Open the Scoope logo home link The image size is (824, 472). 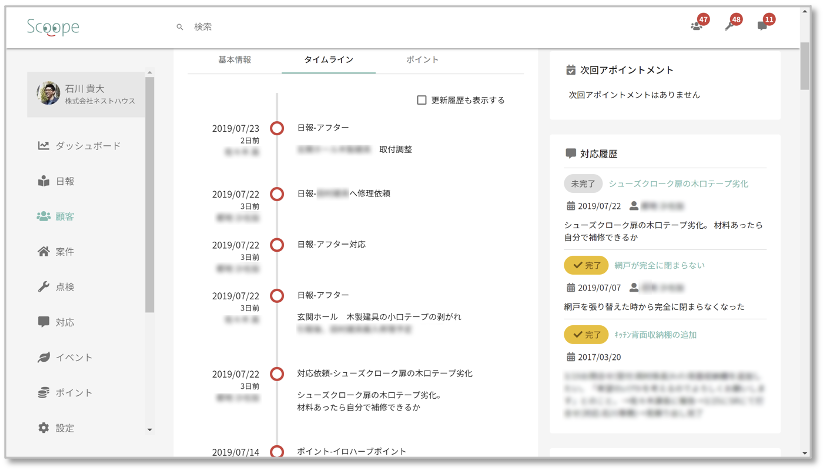(53, 27)
